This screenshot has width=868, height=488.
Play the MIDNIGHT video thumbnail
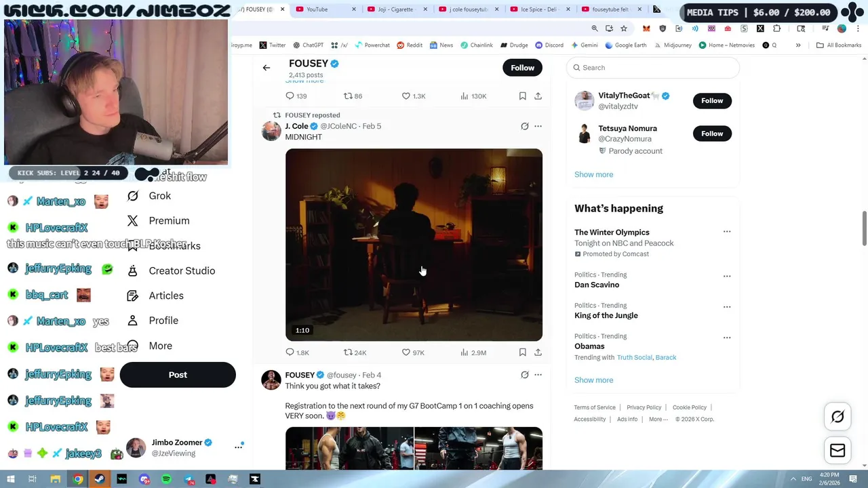pyautogui.click(x=414, y=245)
